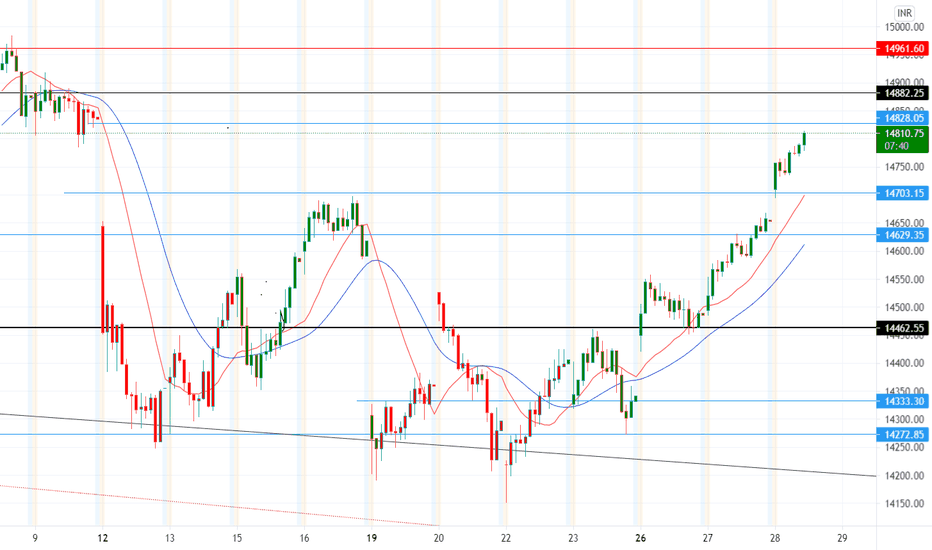Click date 29 on the time axis
The image size is (932, 550).
(842, 538)
